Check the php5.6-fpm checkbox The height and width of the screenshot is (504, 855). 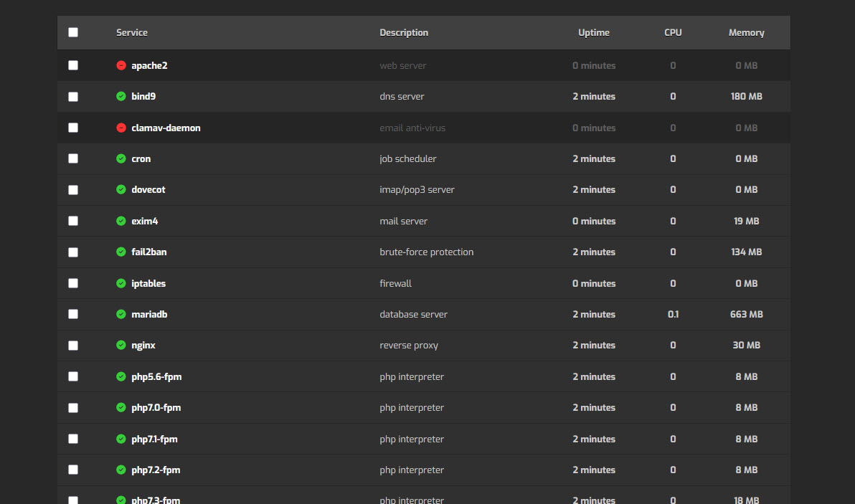click(73, 376)
